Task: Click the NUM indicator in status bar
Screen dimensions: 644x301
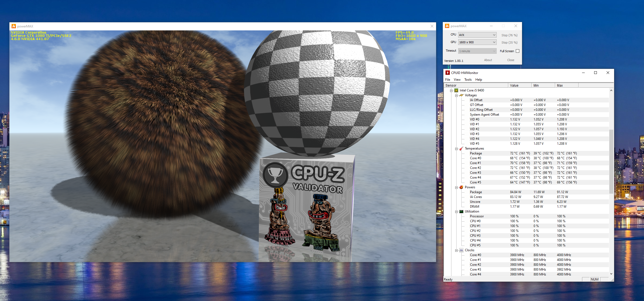Action: (595, 279)
